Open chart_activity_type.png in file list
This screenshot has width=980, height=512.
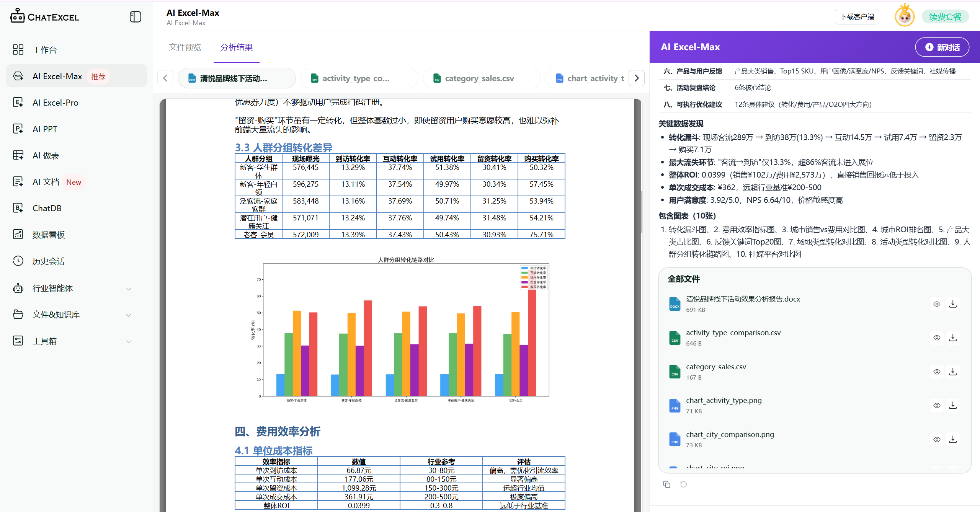click(724, 401)
